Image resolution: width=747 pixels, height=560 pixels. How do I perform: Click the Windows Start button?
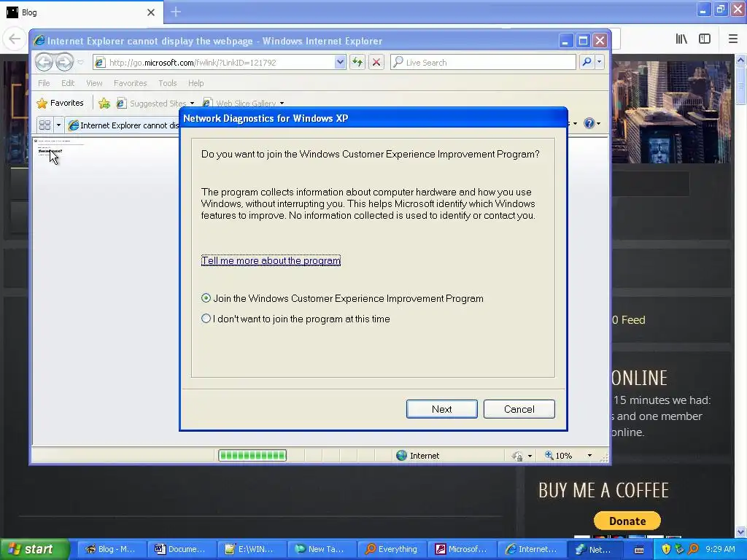[x=34, y=549]
